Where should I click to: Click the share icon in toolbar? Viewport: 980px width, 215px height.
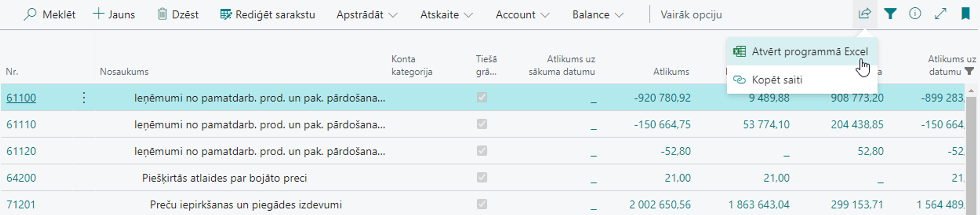pyautogui.click(x=865, y=14)
